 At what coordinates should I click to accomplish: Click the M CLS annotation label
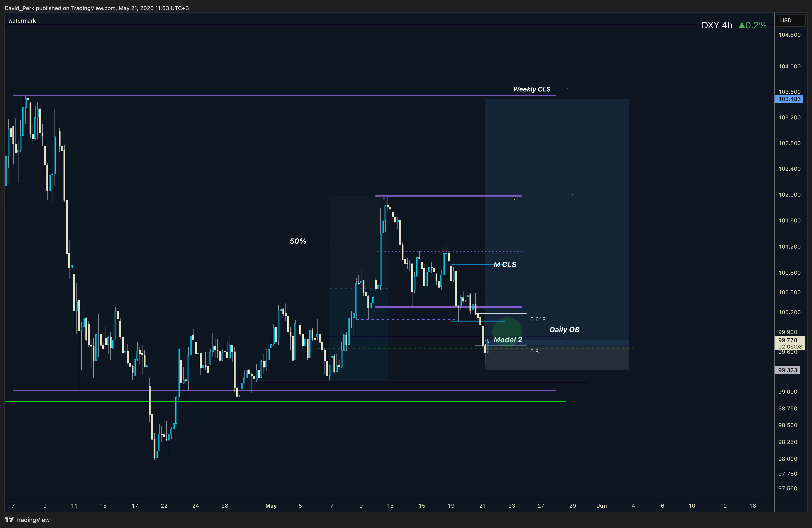click(x=505, y=264)
